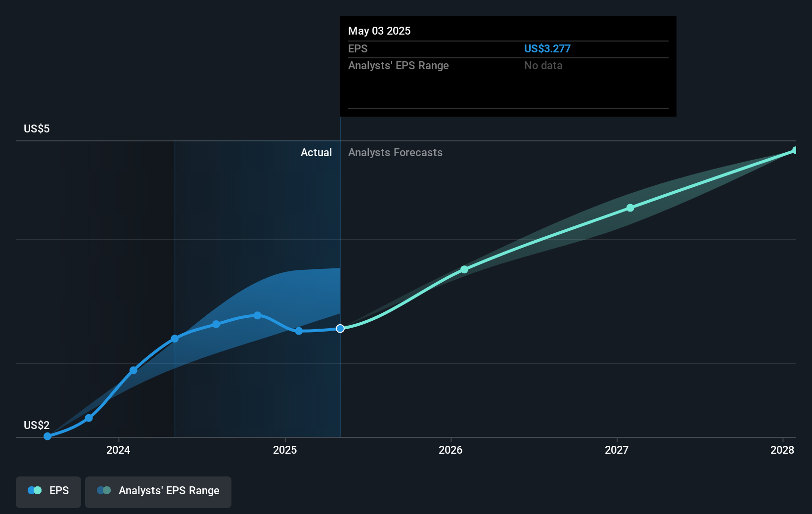This screenshot has width=812, height=514.
Task: Click the 2026 x-axis label
Action: [x=451, y=450]
